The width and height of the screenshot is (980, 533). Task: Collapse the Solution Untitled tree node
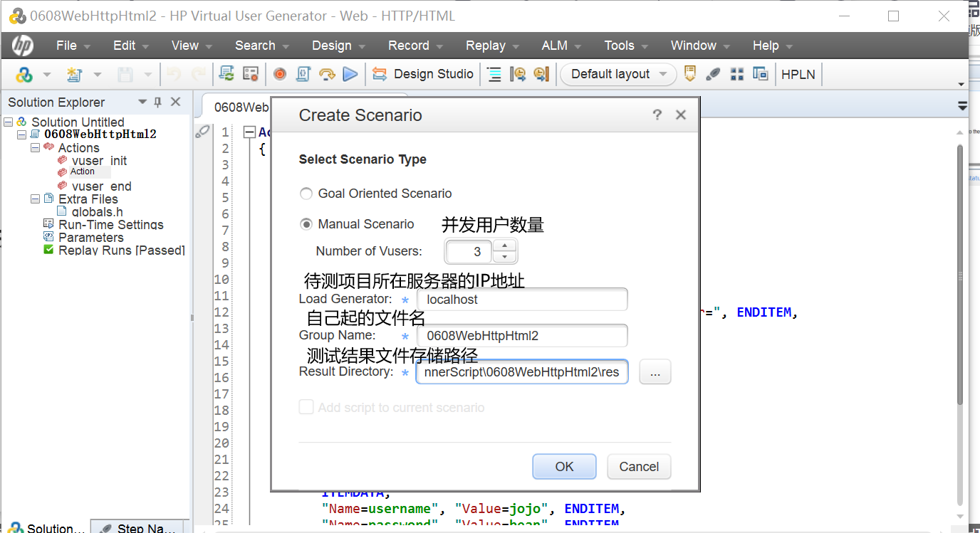point(9,122)
